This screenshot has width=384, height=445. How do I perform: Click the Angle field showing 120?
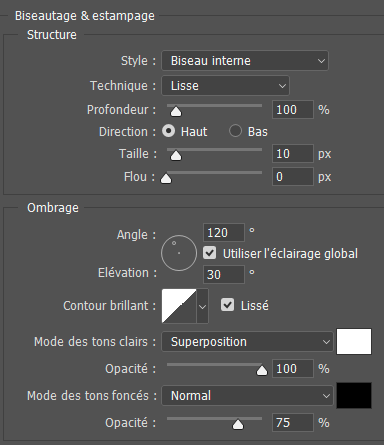[x=224, y=232]
